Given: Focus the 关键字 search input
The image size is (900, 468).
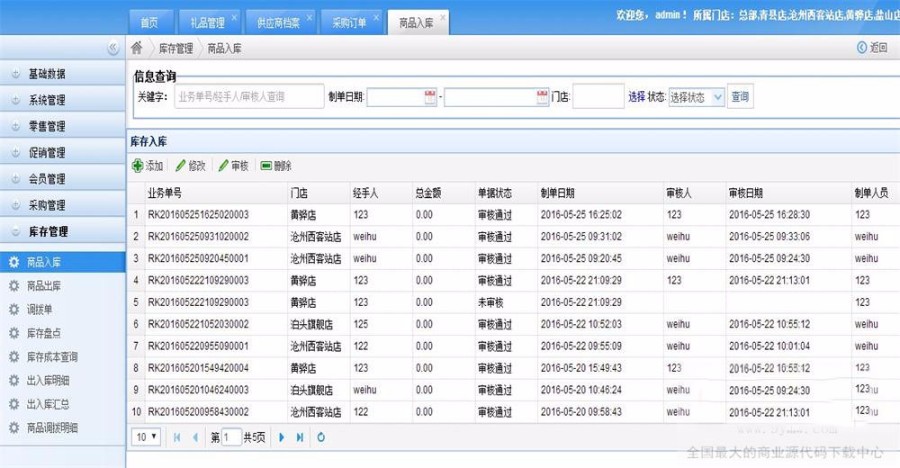Looking at the screenshot, I should click(x=249, y=97).
